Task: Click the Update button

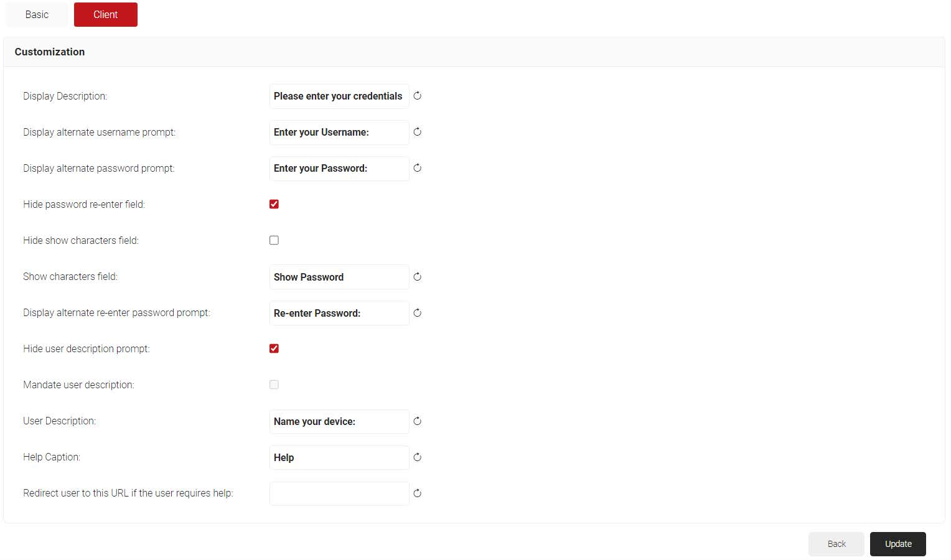Action: click(898, 544)
